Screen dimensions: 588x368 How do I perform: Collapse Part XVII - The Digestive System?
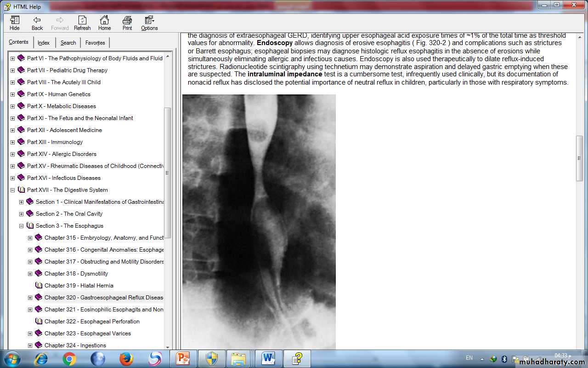(x=13, y=190)
